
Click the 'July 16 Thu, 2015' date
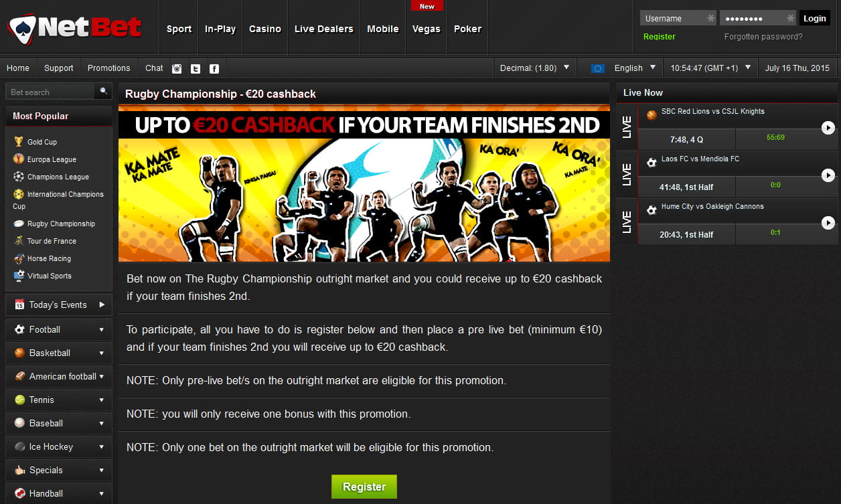797,68
